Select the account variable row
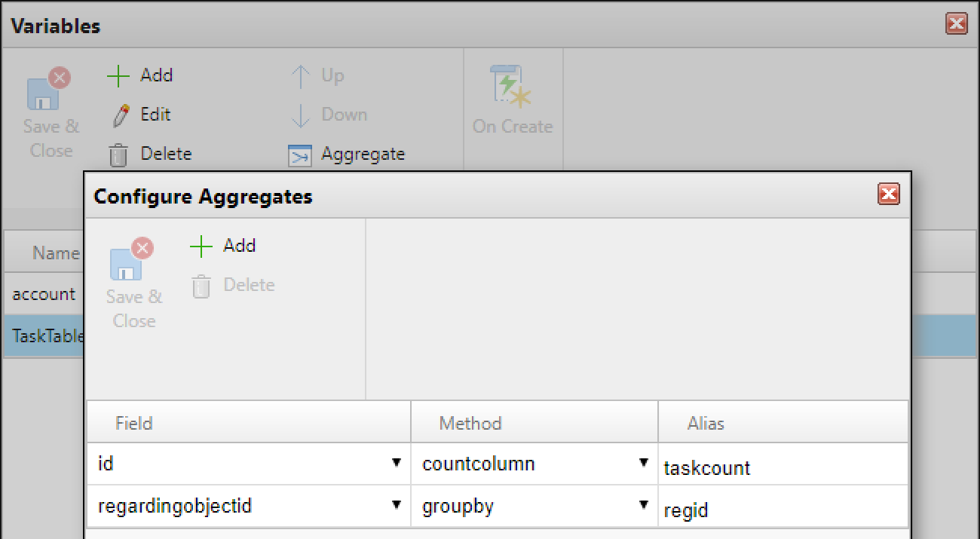 [44, 294]
